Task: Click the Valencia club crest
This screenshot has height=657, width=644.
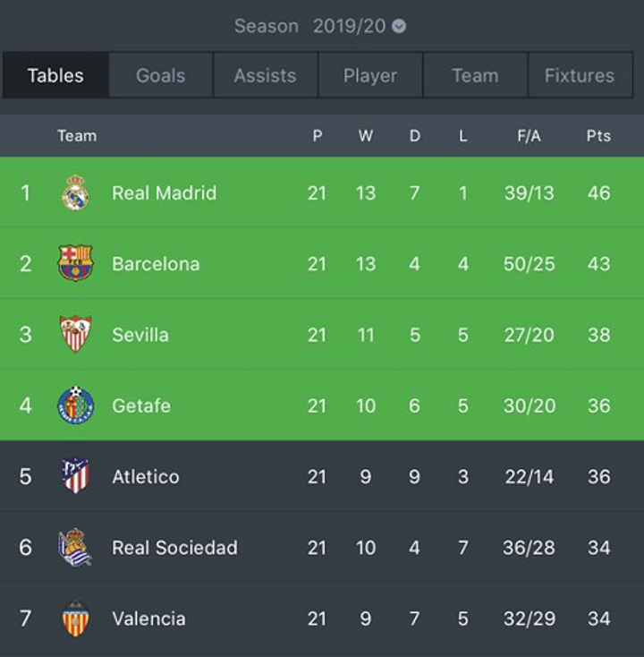Action: coord(75,619)
